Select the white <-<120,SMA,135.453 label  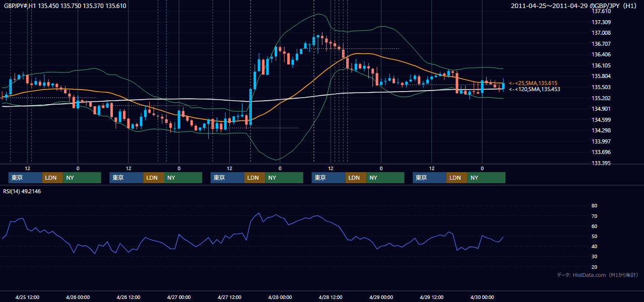coord(534,89)
